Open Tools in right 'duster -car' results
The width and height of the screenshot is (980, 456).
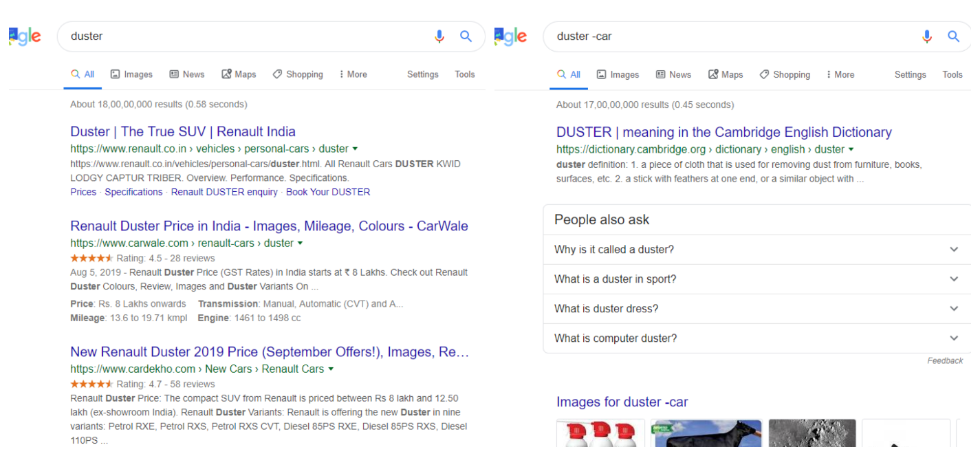coord(952,75)
